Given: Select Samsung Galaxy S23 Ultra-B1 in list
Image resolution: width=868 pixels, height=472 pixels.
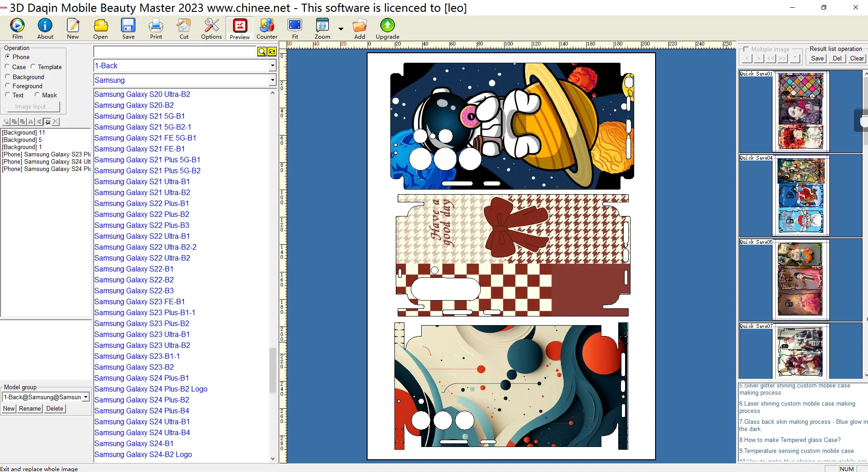Looking at the screenshot, I should [x=142, y=334].
